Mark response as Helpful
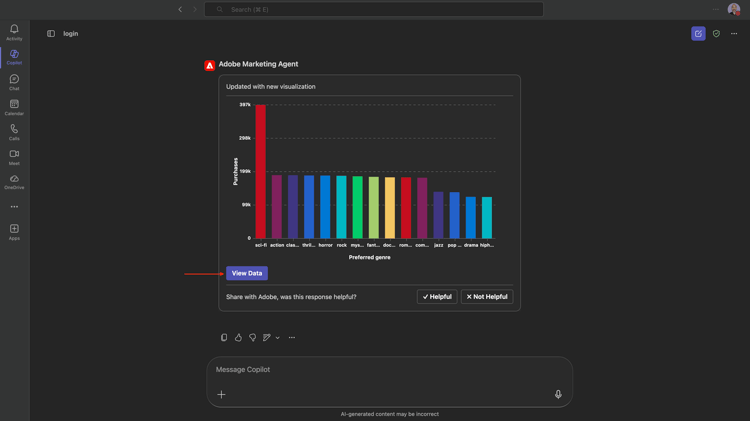This screenshot has height=421, width=750. (437, 297)
